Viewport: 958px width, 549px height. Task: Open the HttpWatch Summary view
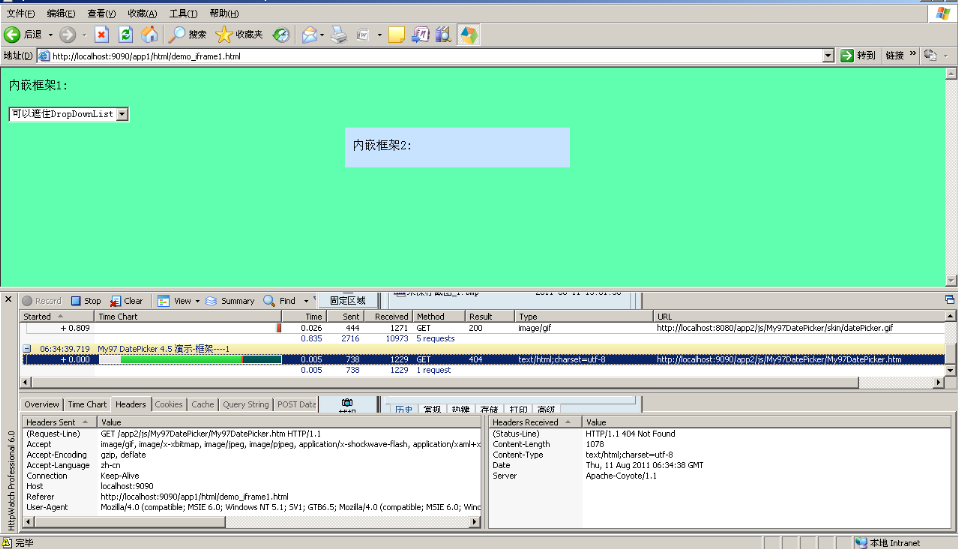point(230,301)
